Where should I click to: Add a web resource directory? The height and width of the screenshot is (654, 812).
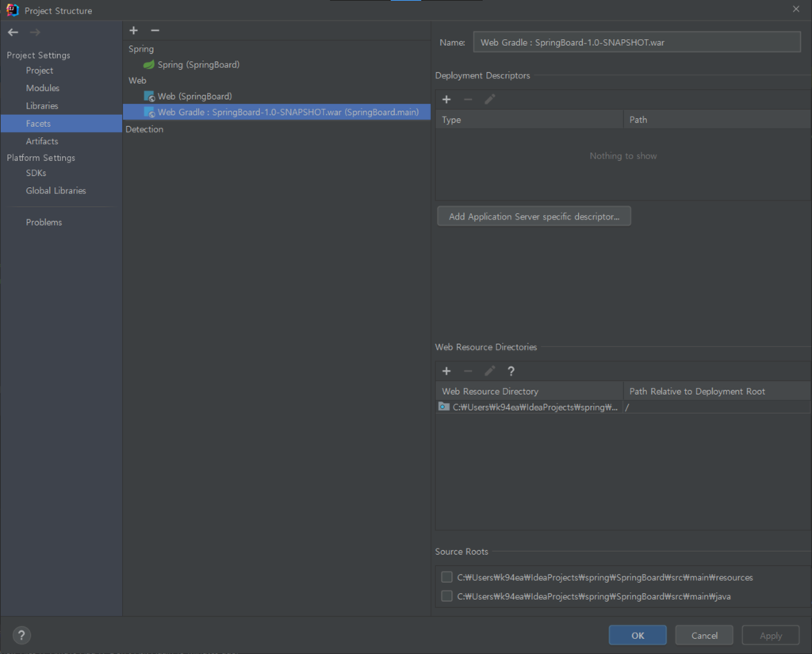click(x=446, y=371)
